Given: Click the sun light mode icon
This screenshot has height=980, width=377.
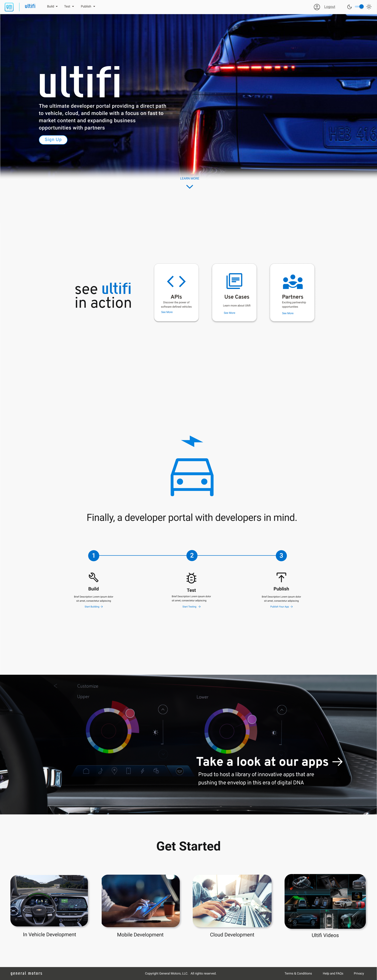Looking at the screenshot, I should 369,6.
